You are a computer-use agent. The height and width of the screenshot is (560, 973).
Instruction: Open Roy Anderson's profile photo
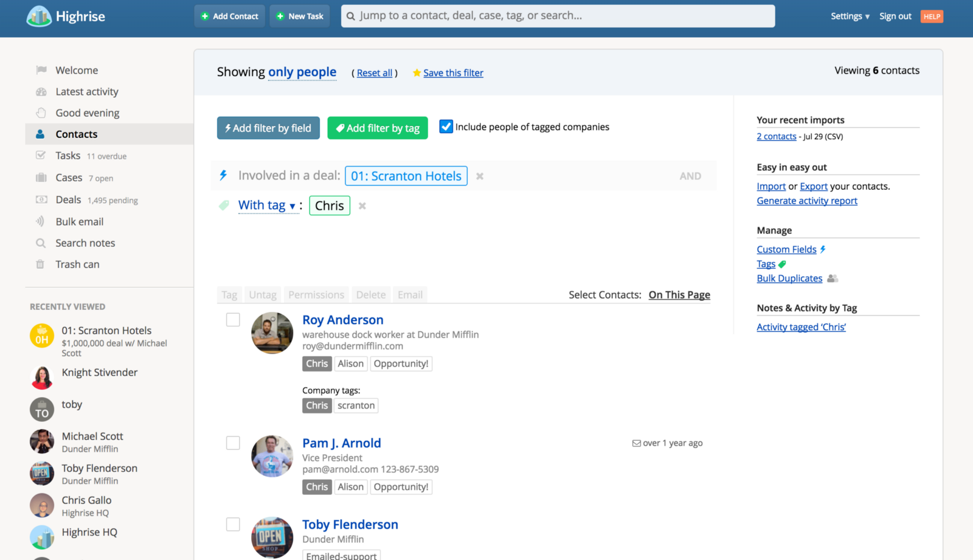pos(272,333)
